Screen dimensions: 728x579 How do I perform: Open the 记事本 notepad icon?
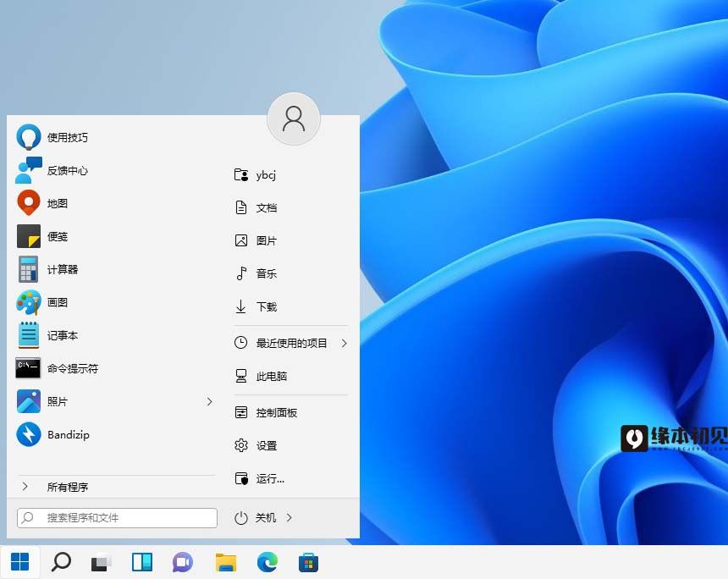pos(28,335)
